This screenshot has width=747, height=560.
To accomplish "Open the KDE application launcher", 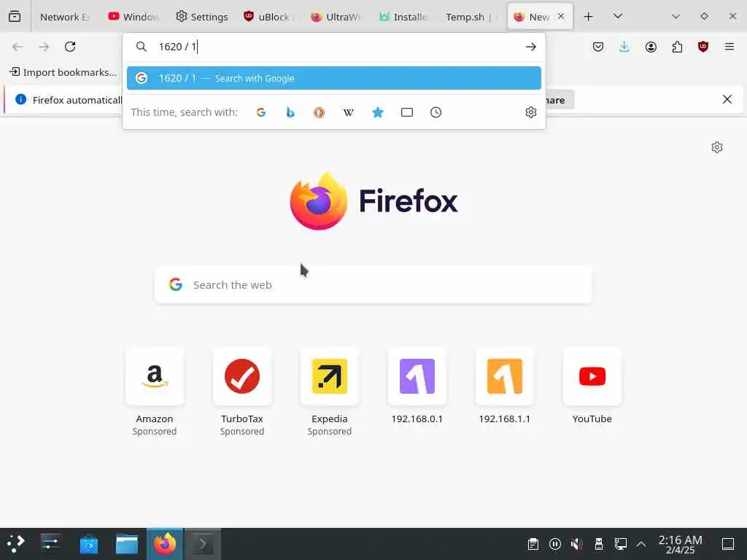I will coord(16,544).
